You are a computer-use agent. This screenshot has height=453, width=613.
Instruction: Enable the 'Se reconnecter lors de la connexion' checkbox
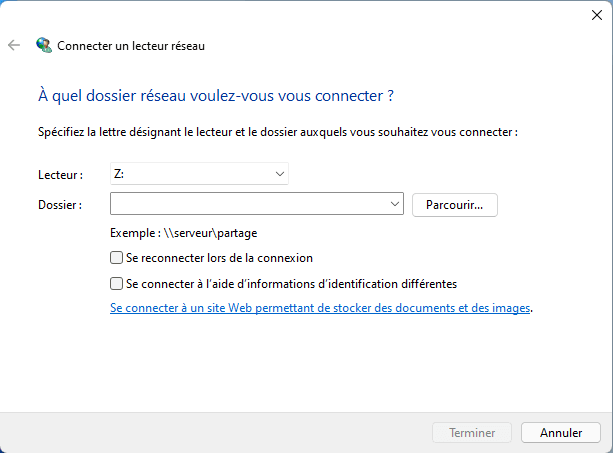(x=117, y=258)
